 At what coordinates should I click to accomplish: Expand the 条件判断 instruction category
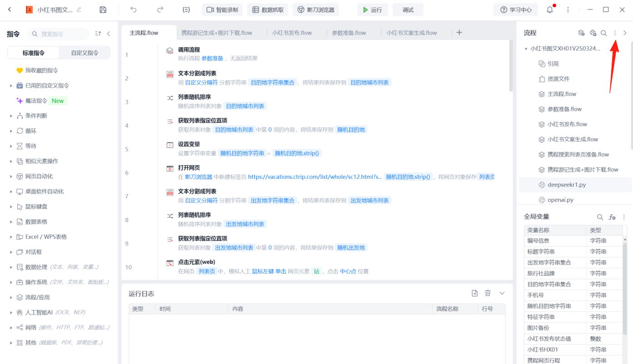[11, 116]
